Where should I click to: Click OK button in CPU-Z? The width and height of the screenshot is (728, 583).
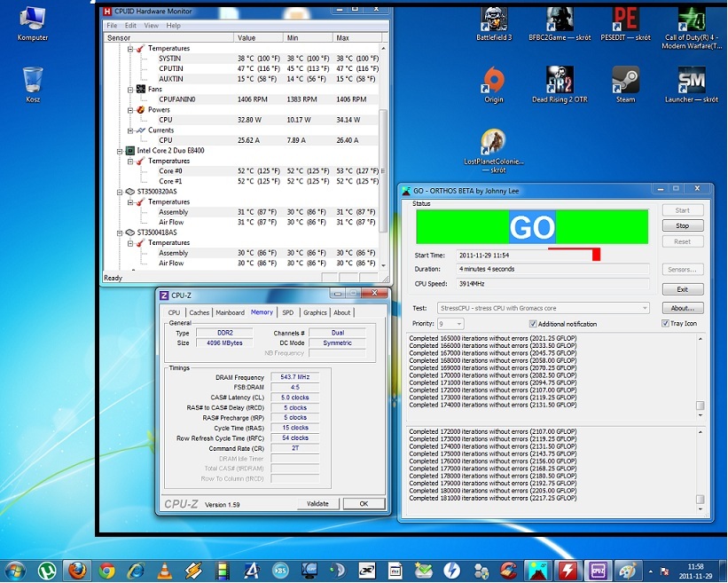(x=364, y=503)
